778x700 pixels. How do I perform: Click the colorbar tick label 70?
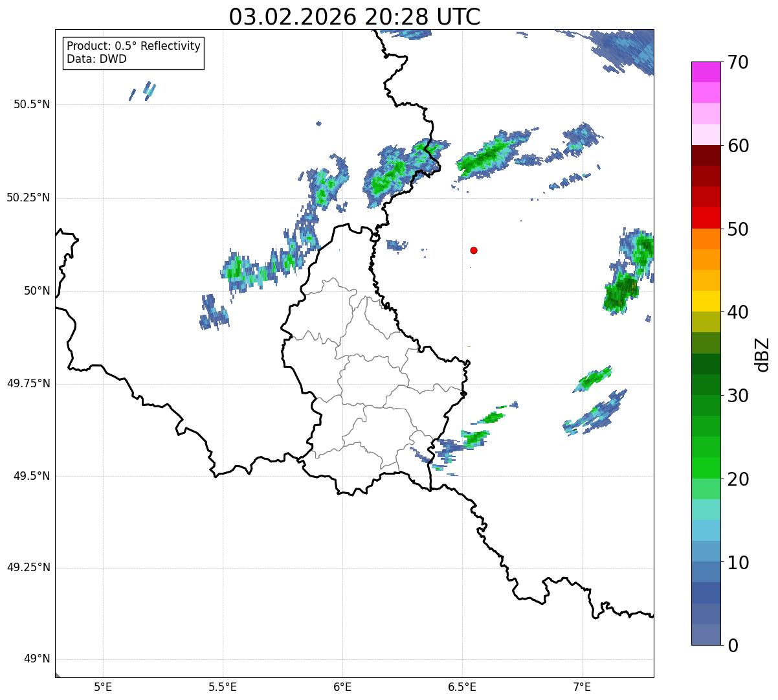point(738,62)
